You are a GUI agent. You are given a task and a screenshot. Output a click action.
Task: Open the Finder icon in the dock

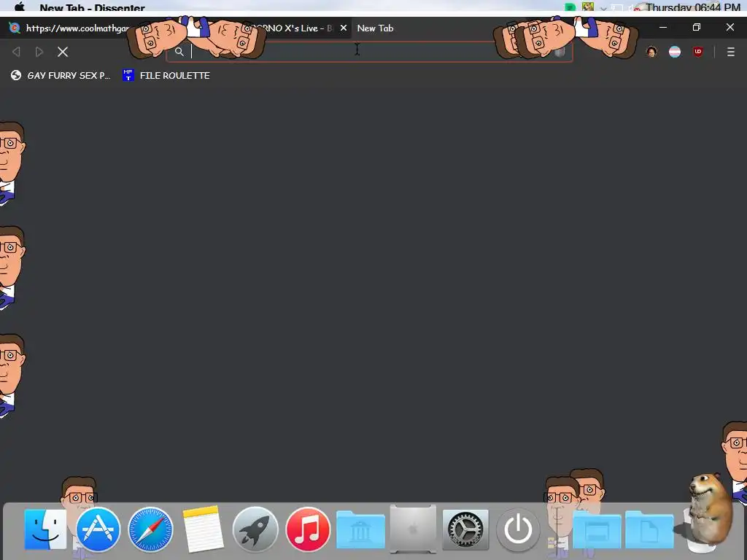click(45, 529)
